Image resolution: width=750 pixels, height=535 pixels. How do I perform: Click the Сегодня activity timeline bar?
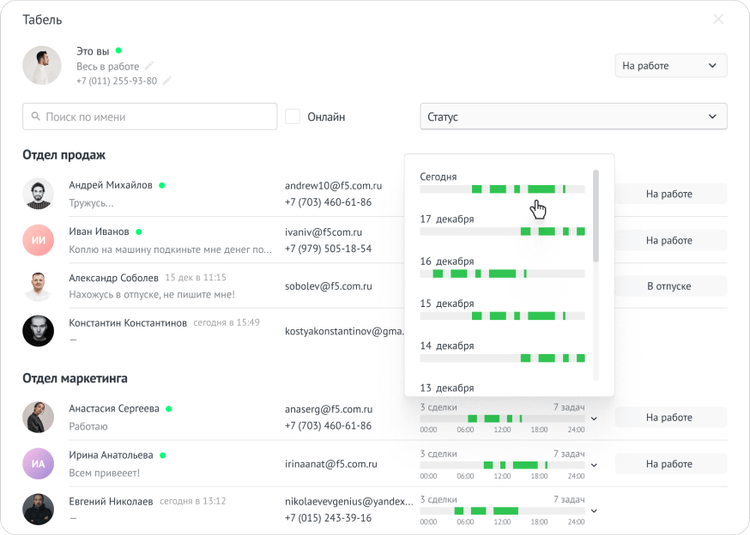[502, 189]
